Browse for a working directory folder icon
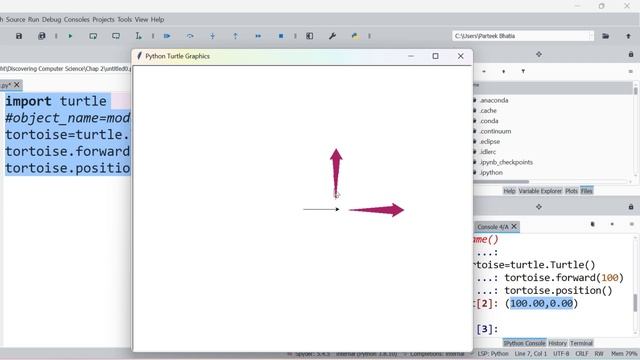The height and width of the screenshot is (360, 640). [x=606, y=36]
